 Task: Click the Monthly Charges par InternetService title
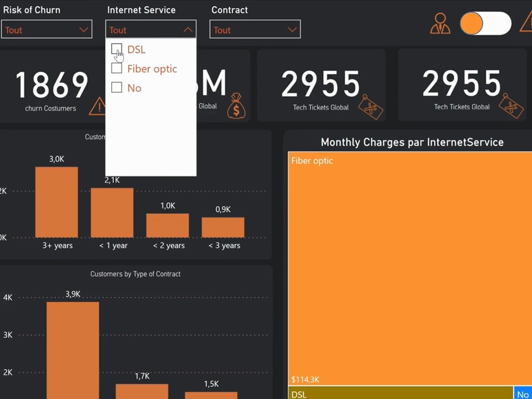coord(412,142)
